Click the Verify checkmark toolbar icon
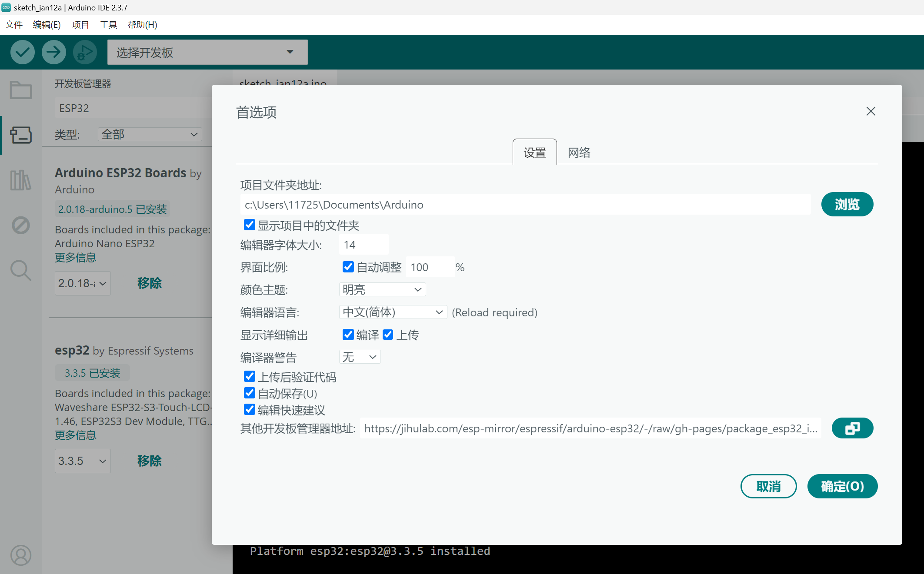This screenshot has width=924, height=574. [23, 52]
